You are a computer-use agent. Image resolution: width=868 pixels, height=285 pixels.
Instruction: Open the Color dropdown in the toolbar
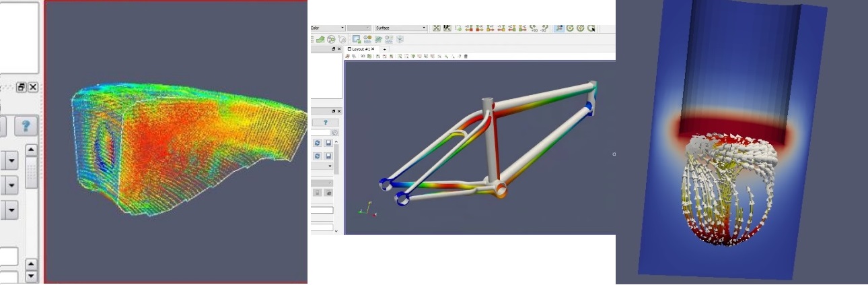pos(342,28)
